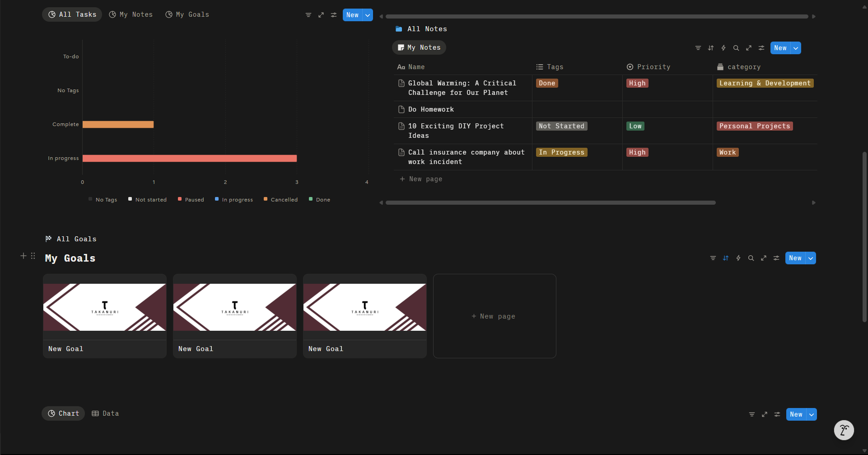868x455 pixels.
Task: Open the first New Goal card
Action: pos(105,316)
